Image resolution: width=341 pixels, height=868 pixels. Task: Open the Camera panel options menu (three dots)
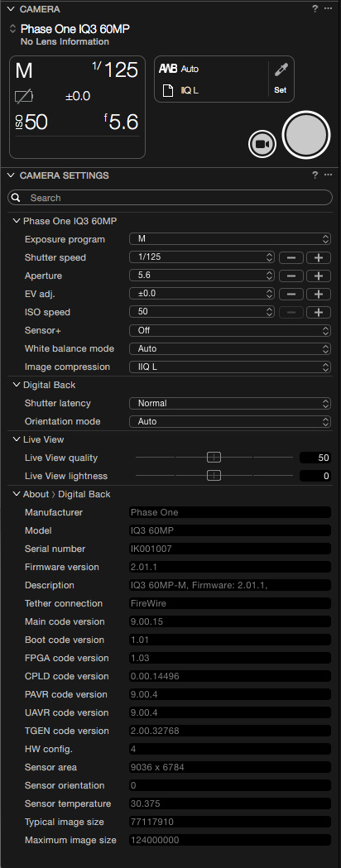[328, 9]
